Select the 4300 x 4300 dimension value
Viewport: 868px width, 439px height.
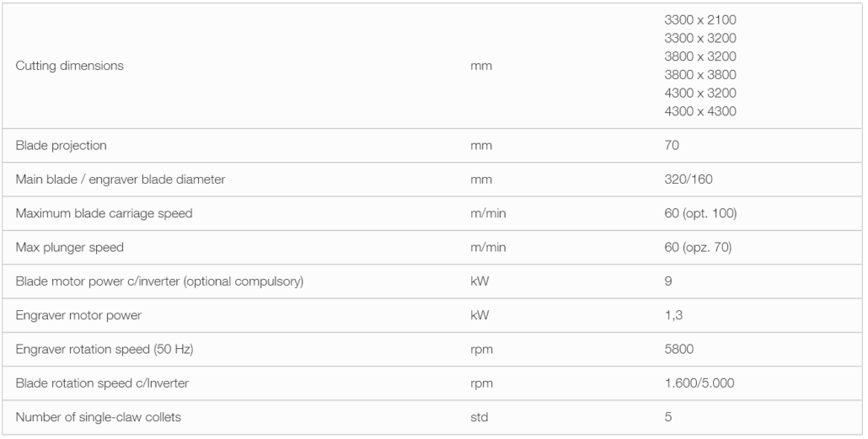pyautogui.click(x=700, y=111)
